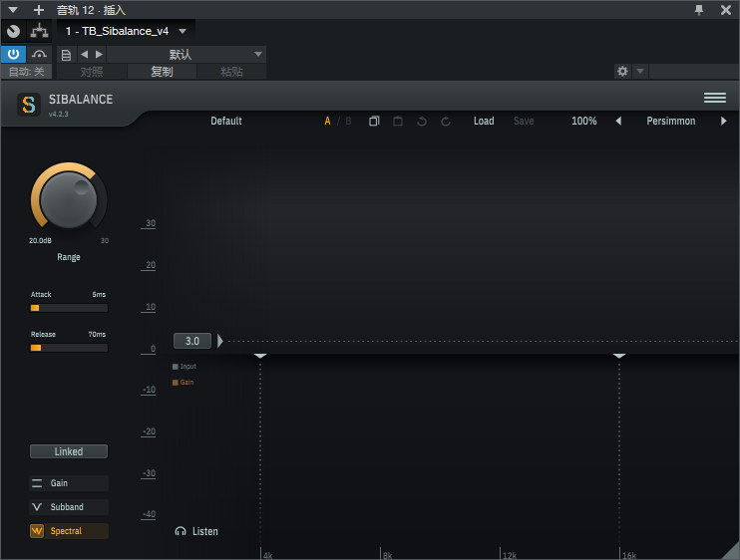740x560 pixels.
Task: Toggle Input legend visibility
Action: tap(185, 367)
